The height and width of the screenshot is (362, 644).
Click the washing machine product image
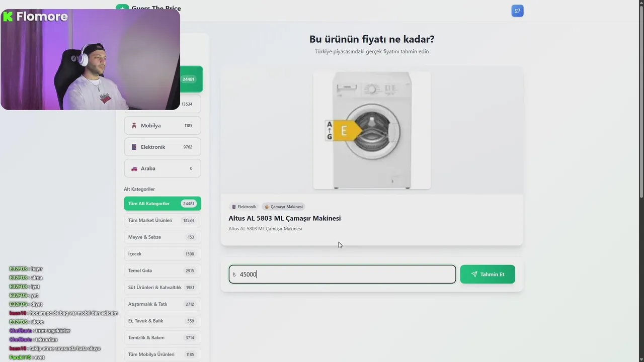point(372,130)
